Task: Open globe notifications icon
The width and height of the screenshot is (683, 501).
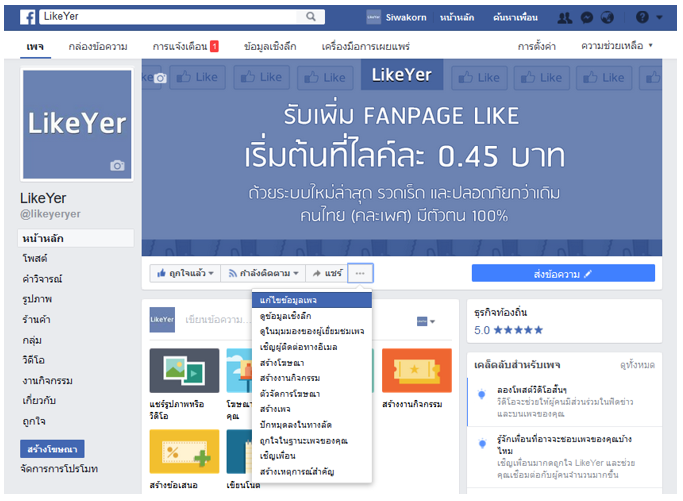Action: 607,17
